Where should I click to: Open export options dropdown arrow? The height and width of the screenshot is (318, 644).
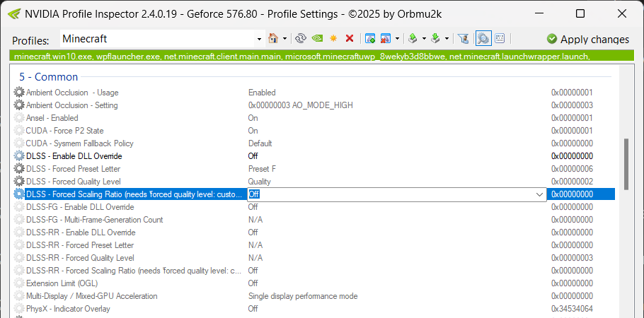tap(424, 39)
